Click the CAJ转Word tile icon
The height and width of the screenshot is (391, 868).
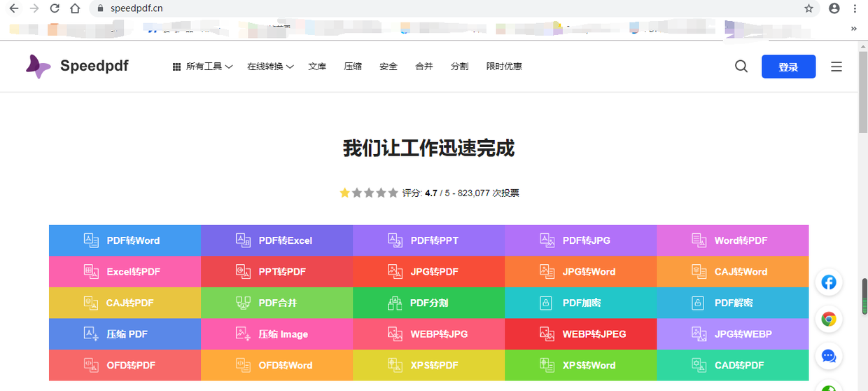[x=699, y=271]
